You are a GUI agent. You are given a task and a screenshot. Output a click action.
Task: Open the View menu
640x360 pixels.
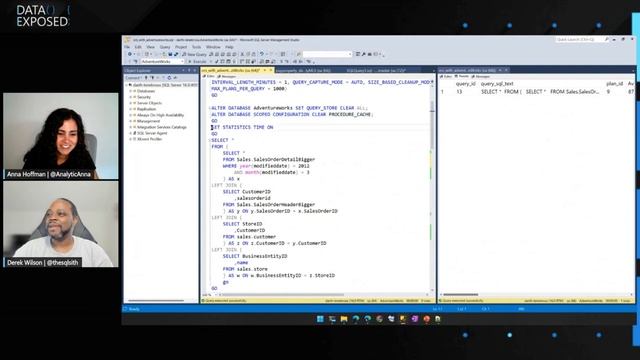[151, 47]
